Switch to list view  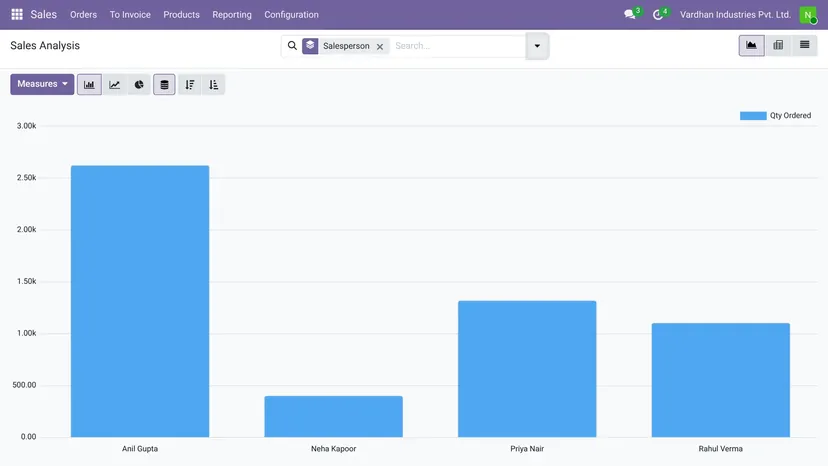(x=804, y=45)
